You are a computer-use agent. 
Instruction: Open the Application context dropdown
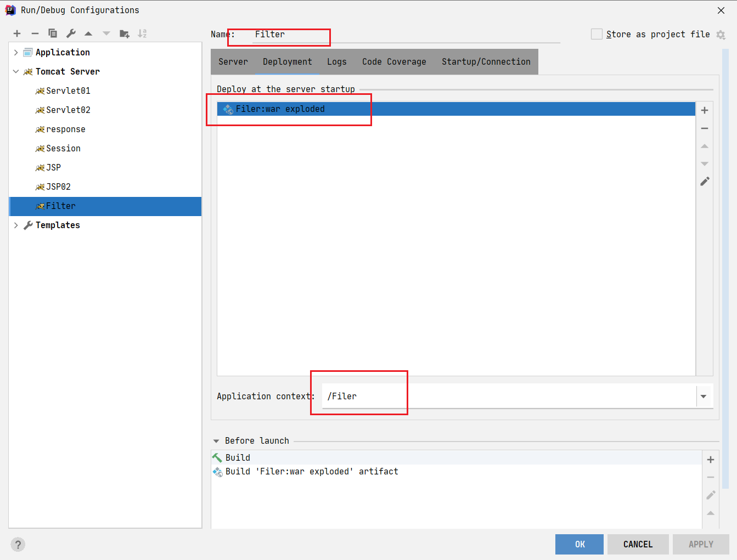[704, 396]
